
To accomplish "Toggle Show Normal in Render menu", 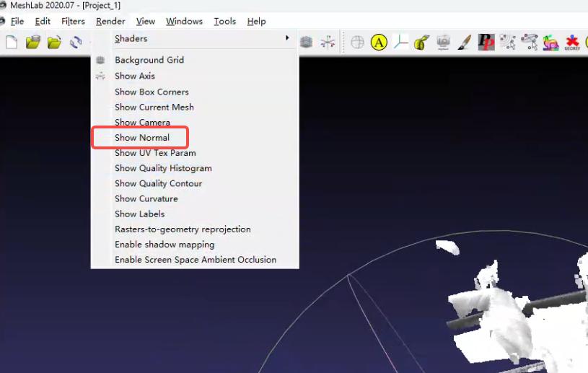I will point(142,138).
